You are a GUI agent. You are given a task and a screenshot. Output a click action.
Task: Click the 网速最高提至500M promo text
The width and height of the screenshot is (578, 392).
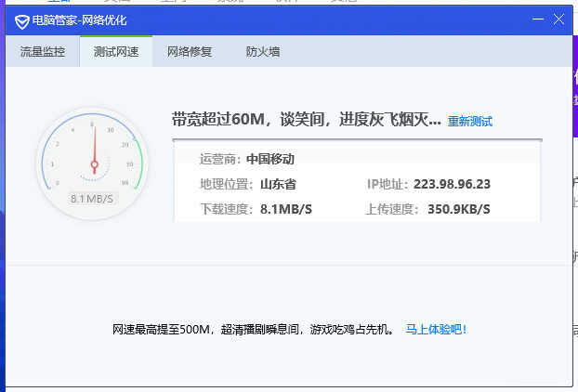tap(253, 329)
